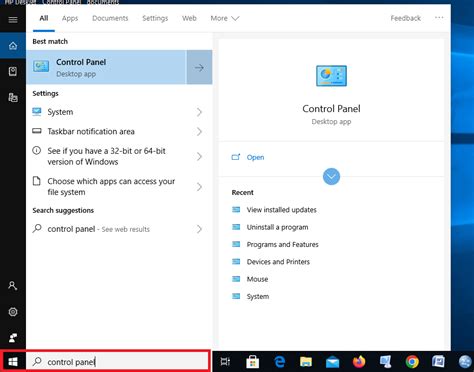Open recent System item in preview pane
Screen dimensions: 474x372
point(258,296)
